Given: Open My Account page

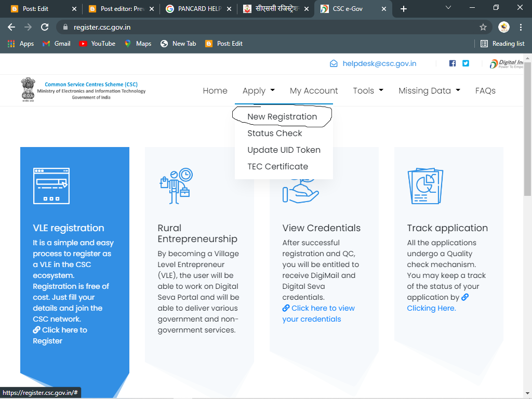Looking at the screenshot, I should click(x=314, y=90).
